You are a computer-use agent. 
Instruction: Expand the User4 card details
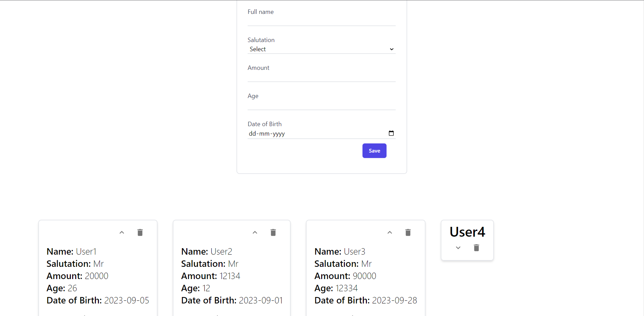pyautogui.click(x=458, y=248)
